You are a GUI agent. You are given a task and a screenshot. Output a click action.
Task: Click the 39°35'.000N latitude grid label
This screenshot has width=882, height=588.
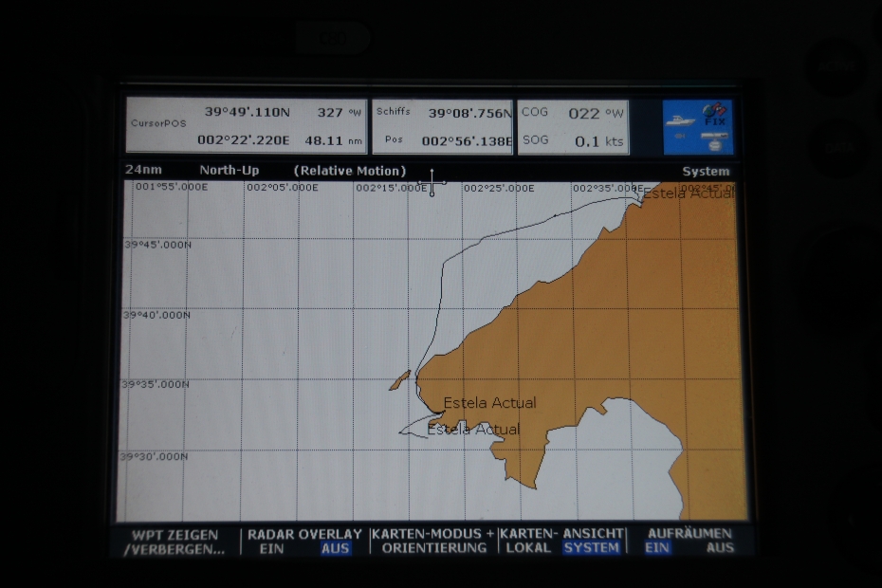[156, 385]
